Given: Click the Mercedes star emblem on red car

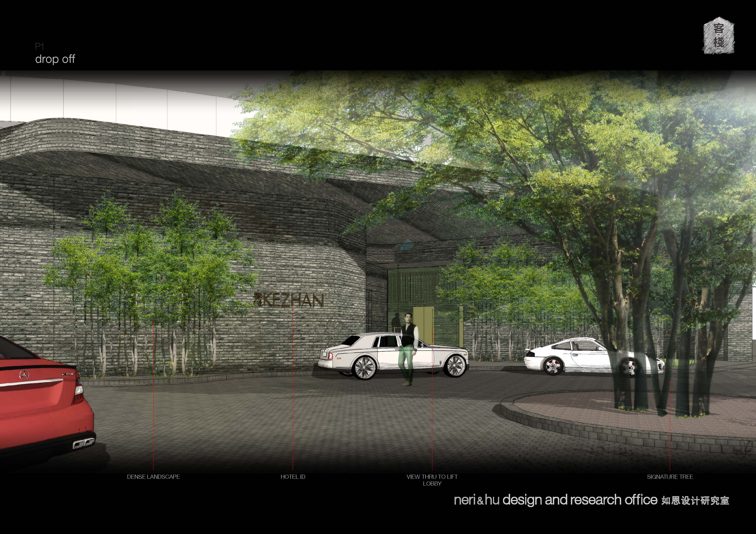Looking at the screenshot, I should [24, 374].
